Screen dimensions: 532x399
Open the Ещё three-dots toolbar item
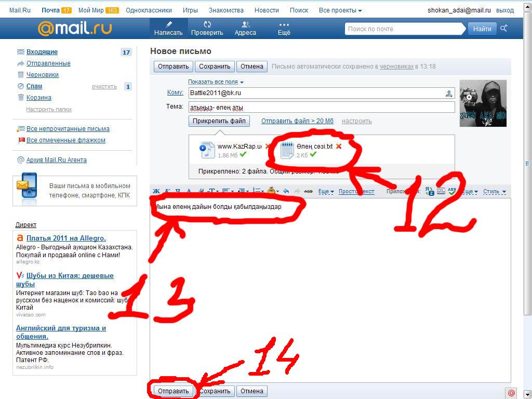[284, 25]
